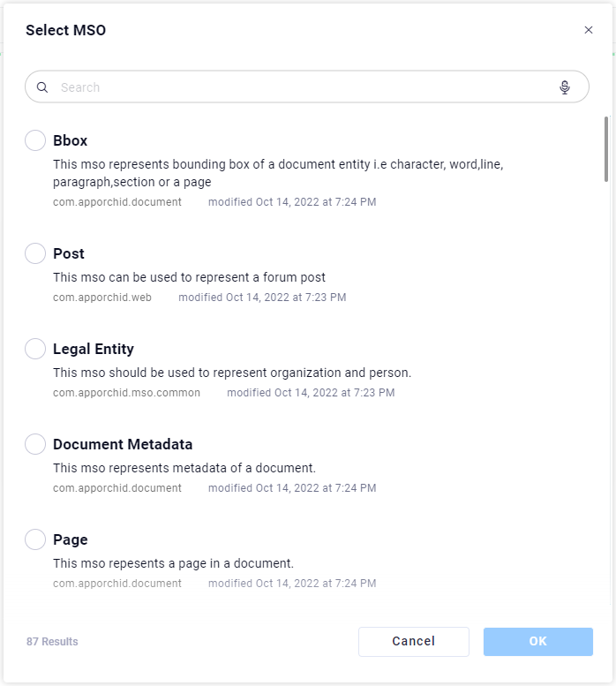Click the Page item title
The height and width of the screenshot is (686, 616).
click(71, 539)
